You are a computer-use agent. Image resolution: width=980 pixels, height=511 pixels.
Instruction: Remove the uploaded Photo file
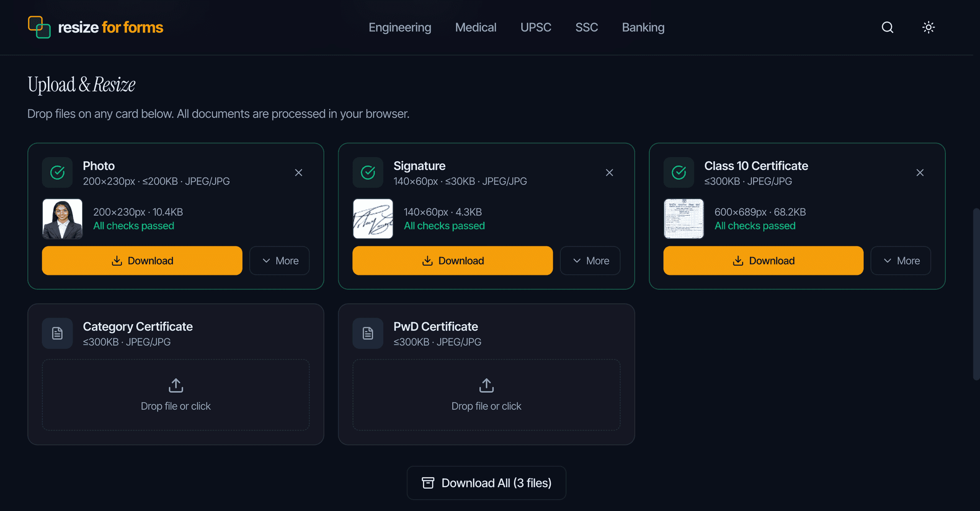coord(299,173)
